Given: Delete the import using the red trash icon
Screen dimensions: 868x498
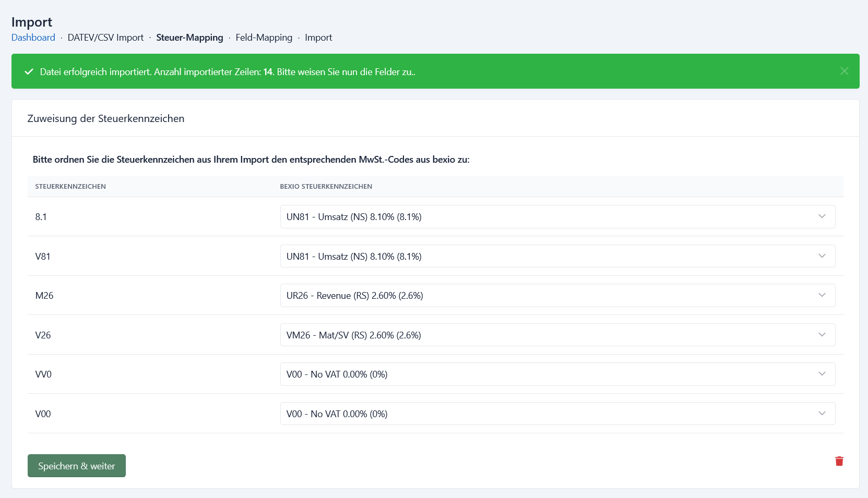Looking at the screenshot, I should pyautogui.click(x=839, y=461).
